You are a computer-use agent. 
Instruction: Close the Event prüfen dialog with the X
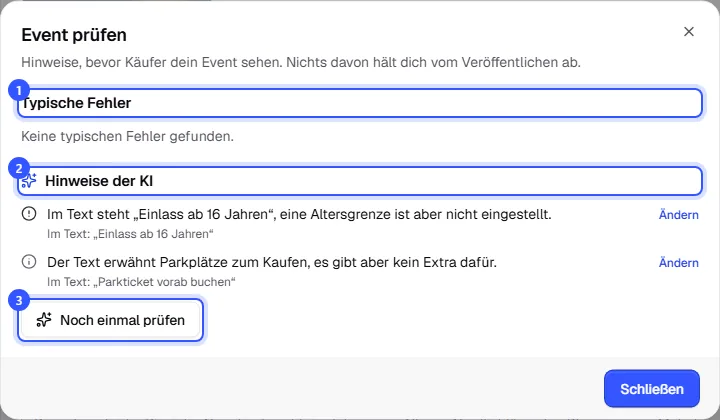pyautogui.click(x=688, y=32)
